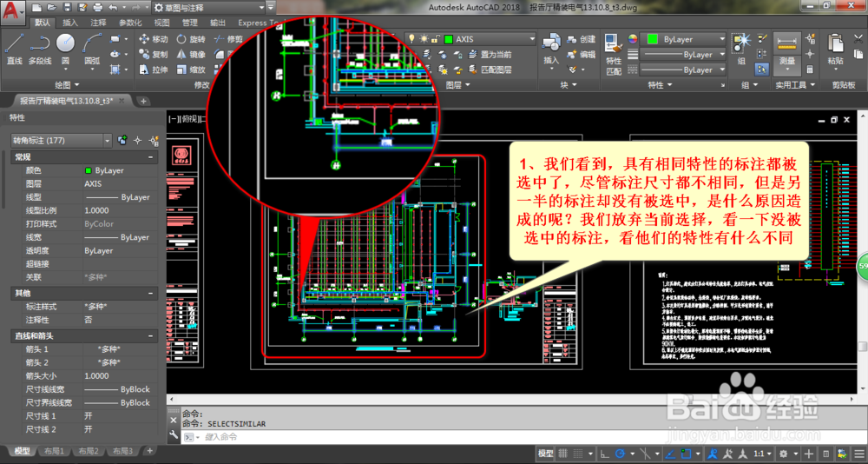Select the 多段线 (Polyline) tool
The image size is (868, 464).
tap(40, 49)
